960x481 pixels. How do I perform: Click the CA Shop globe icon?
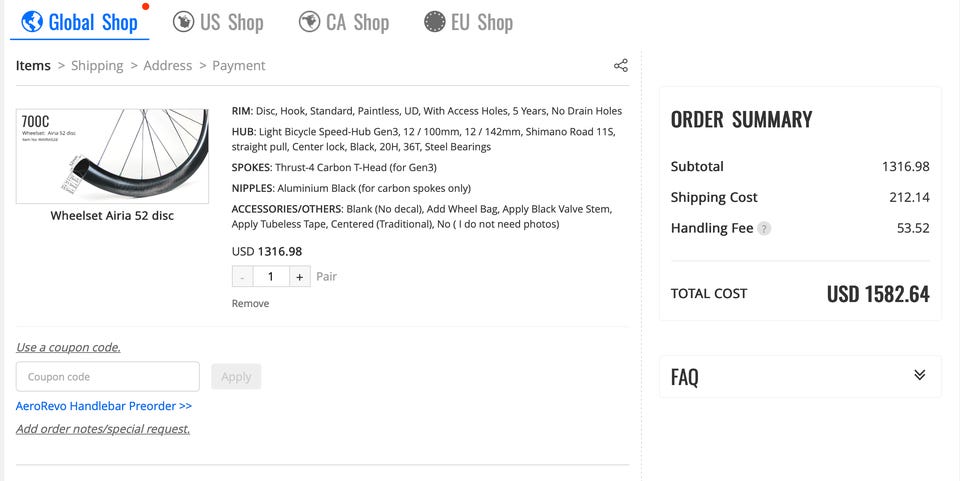(309, 21)
